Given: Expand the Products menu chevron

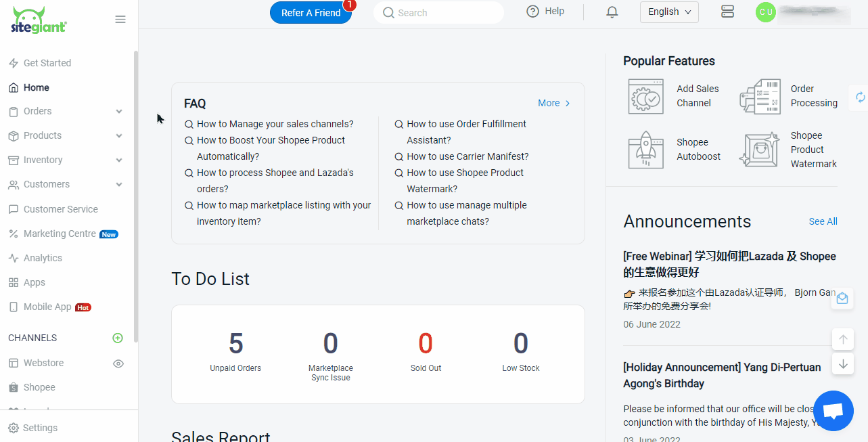Looking at the screenshot, I should click(x=119, y=136).
